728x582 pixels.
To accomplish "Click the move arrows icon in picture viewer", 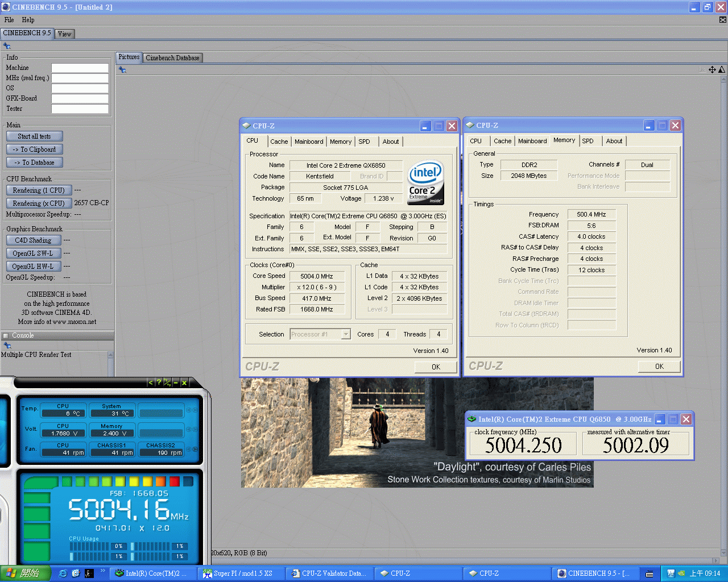I will point(712,70).
